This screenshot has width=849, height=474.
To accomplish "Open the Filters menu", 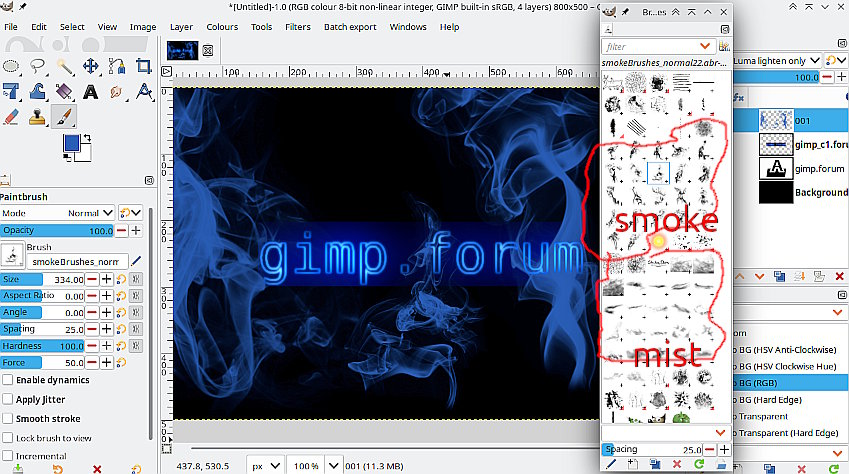I will tap(298, 27).
